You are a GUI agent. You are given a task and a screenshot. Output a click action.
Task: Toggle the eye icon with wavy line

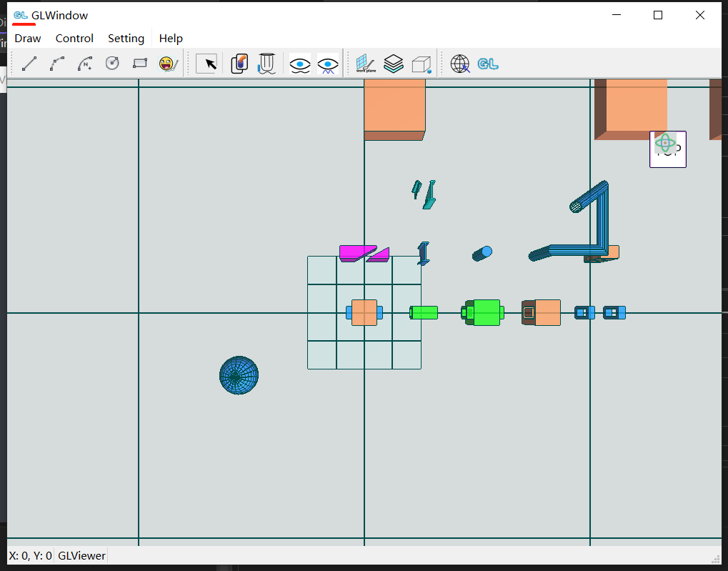(300, 64)
